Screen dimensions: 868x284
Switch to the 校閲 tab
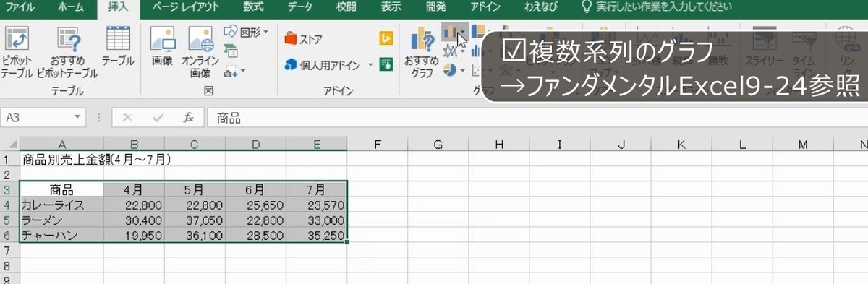[346, 8]
